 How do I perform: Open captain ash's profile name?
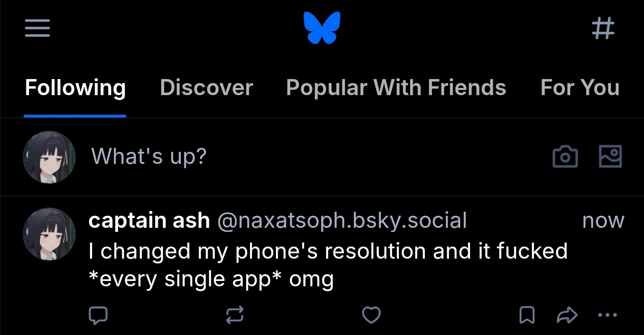pos(149,221)
